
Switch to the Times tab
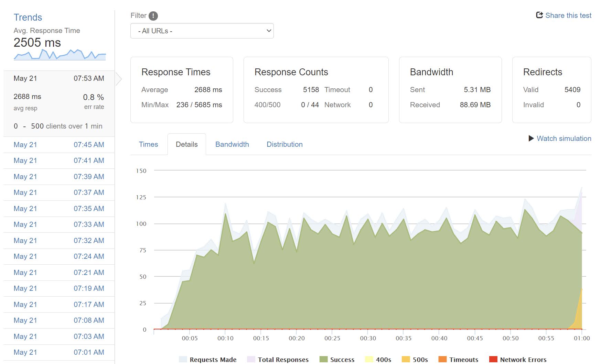[x=148, y=144]
